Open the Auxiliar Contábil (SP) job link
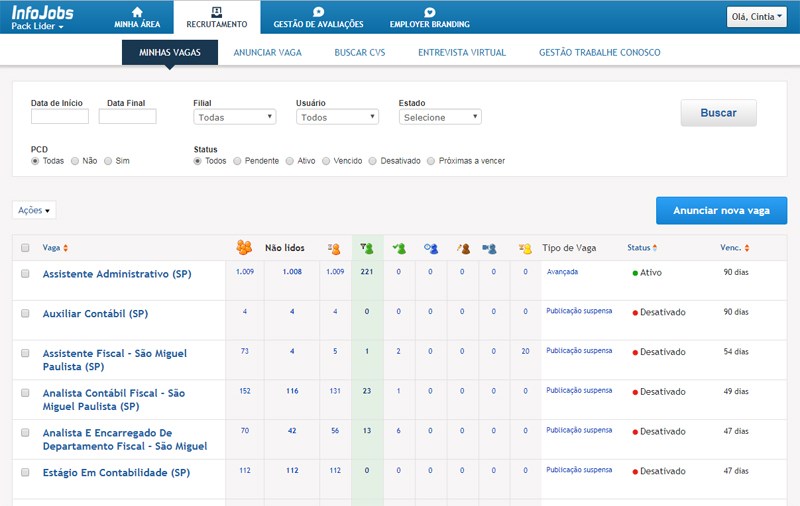 coord(95,313)
